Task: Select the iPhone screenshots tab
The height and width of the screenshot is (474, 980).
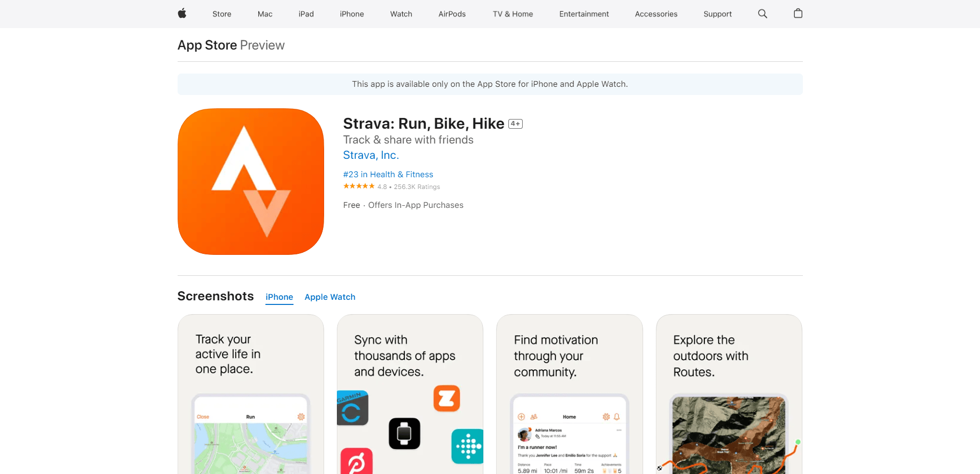Action: pyautogui.click(x=279, y=297)
